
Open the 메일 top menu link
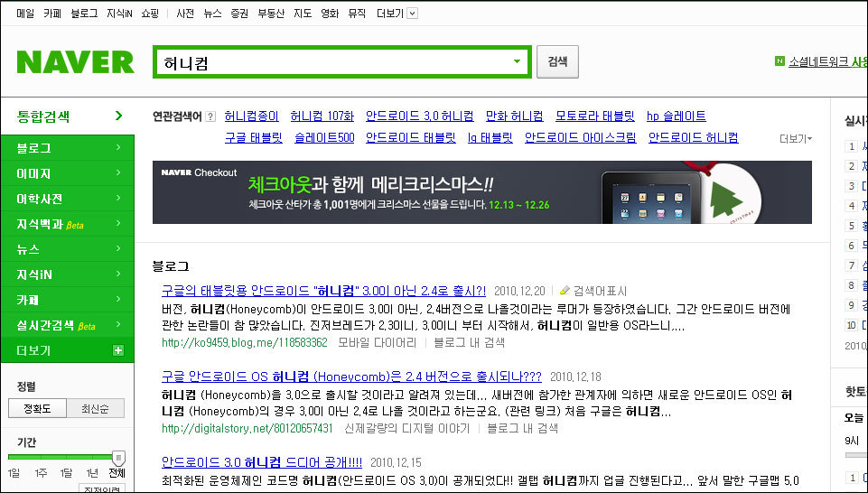click(25, 14)
